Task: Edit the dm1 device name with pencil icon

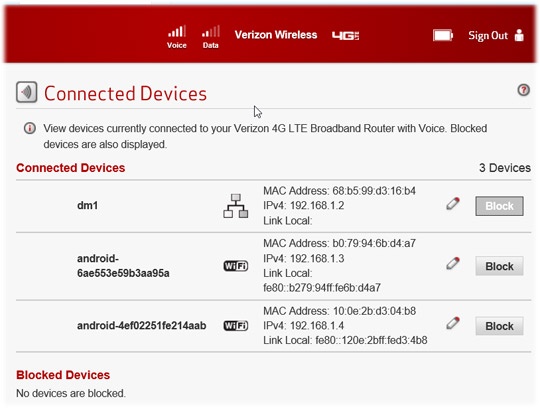Action: pyautogui.click(x=453, y=203)
